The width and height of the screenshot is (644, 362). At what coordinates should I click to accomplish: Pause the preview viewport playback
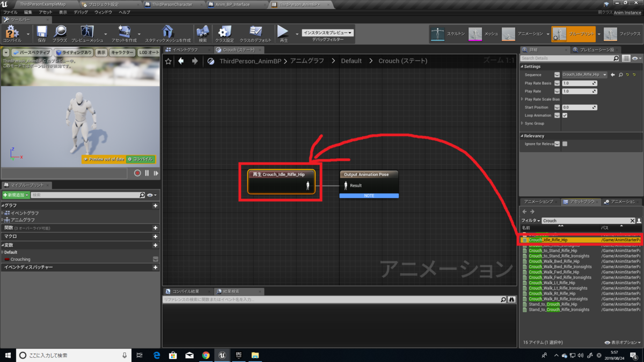[147, 173]
